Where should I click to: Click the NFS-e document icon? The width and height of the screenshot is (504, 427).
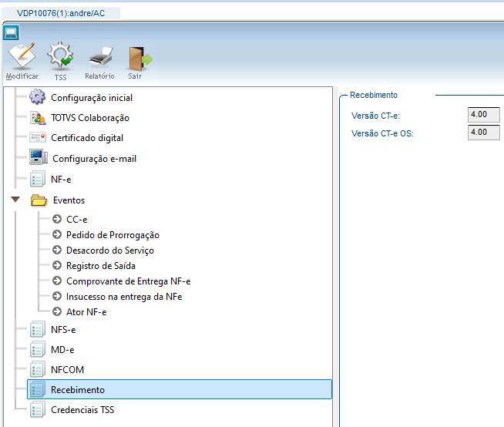(37, 329)
